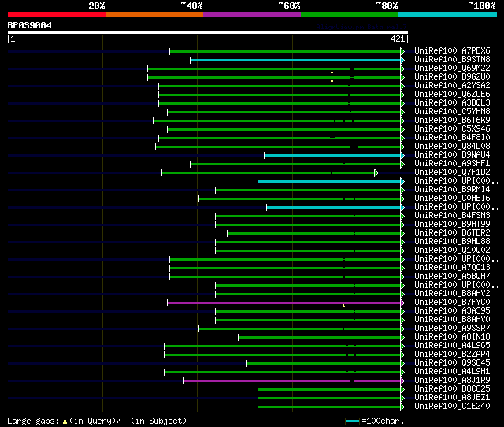Click the yellow gap marker on Q69M22 row

click(332, 72)
